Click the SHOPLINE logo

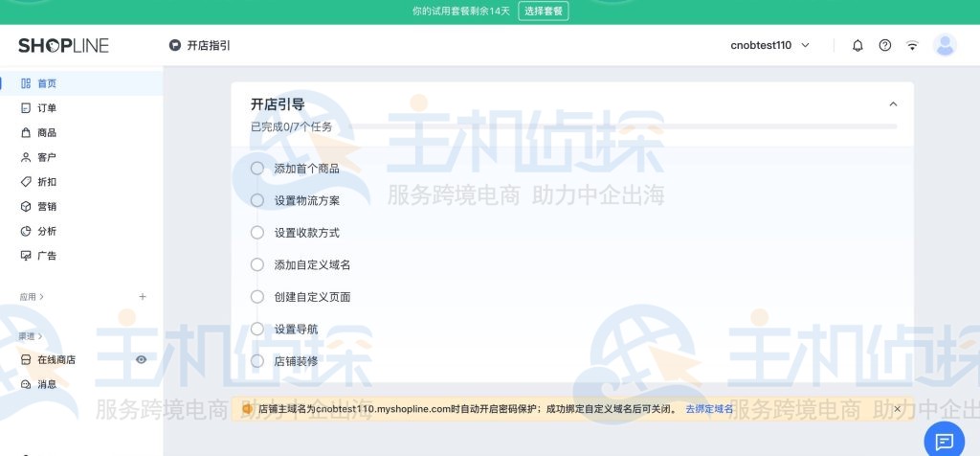[x=63, y=45]
